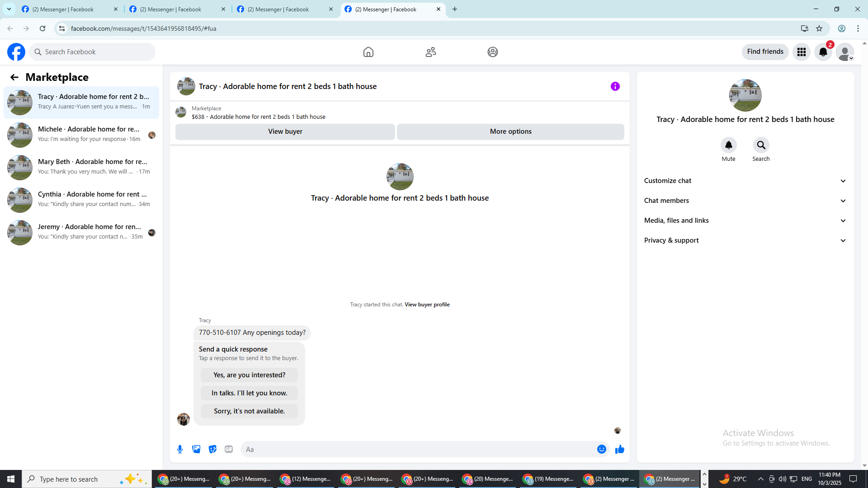Open Chrome's tab search dropdown
The width and height of the screenshot is (868, 488).
(x=9, y=9)
